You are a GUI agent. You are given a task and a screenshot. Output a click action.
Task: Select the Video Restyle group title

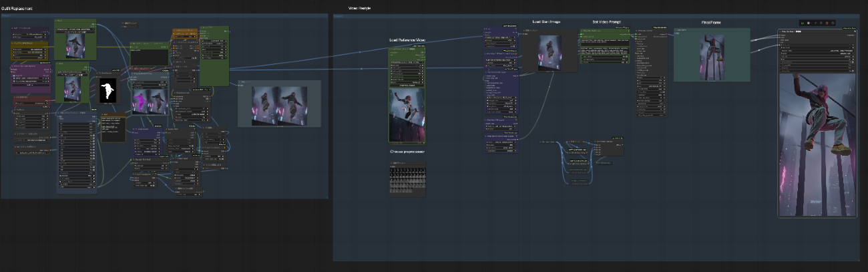click(359, 8)
